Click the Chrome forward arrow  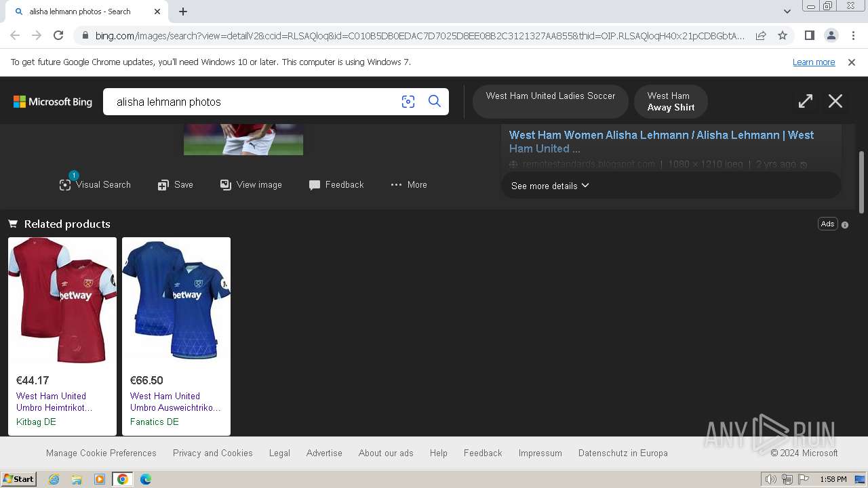pos(37,35)
